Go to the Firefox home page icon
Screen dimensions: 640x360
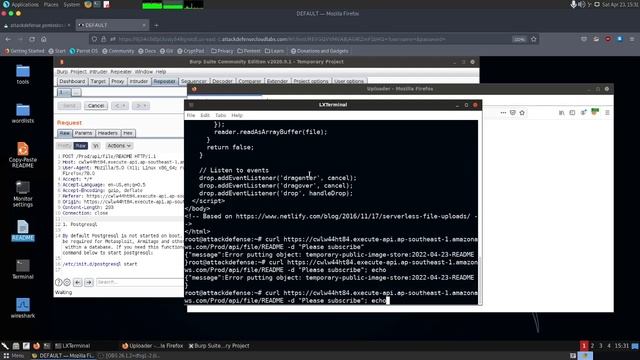pyautogui.click(x=44, y=39)
